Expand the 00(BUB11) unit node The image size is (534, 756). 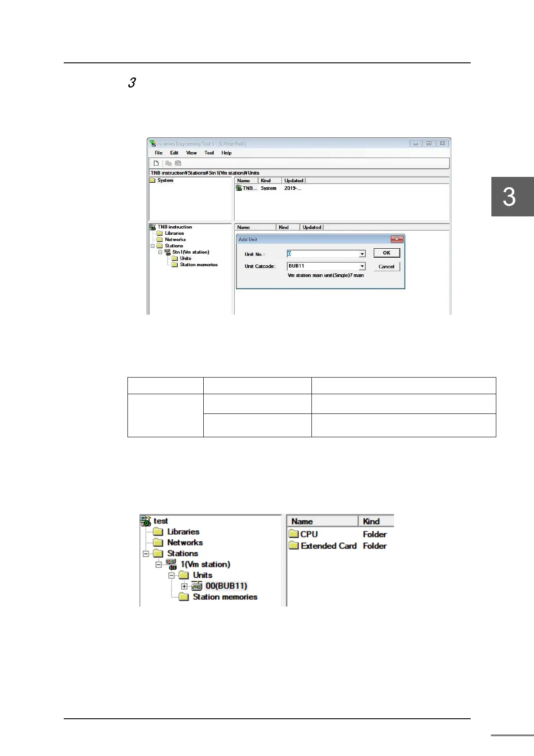(184, 586)
